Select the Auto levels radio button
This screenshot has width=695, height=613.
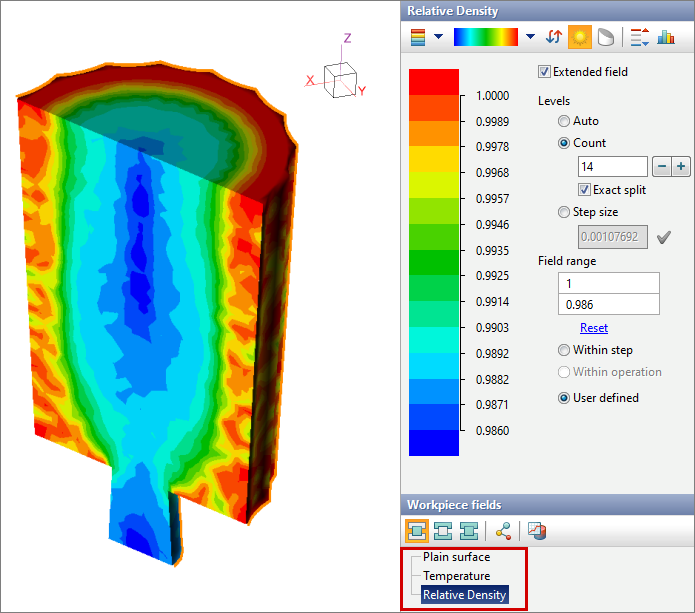click(564, 121)
